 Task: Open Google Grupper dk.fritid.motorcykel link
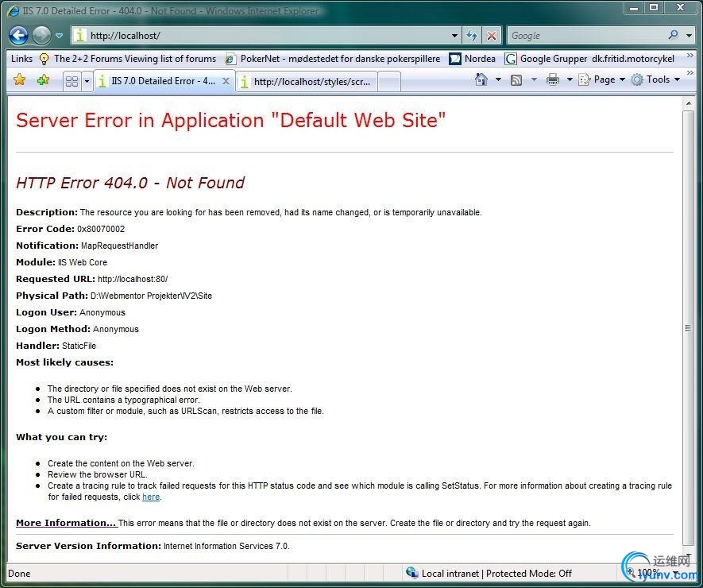click(589, 59)
